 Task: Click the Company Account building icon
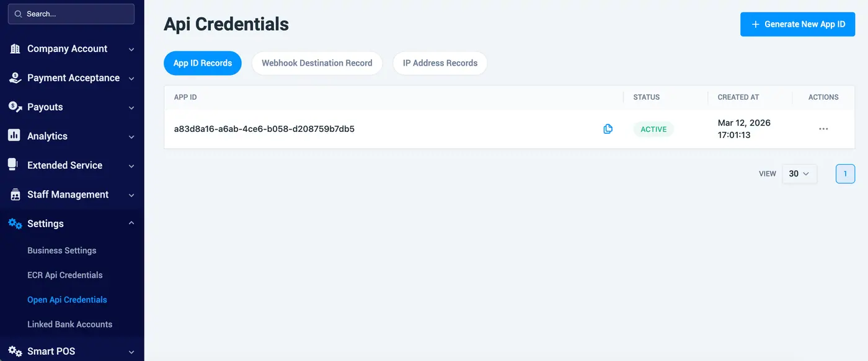click(x=15, y=49)
